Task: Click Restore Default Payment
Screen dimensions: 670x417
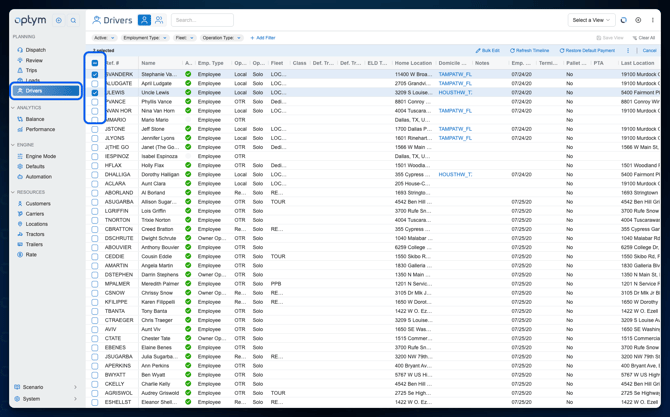Action: [587, 50]
